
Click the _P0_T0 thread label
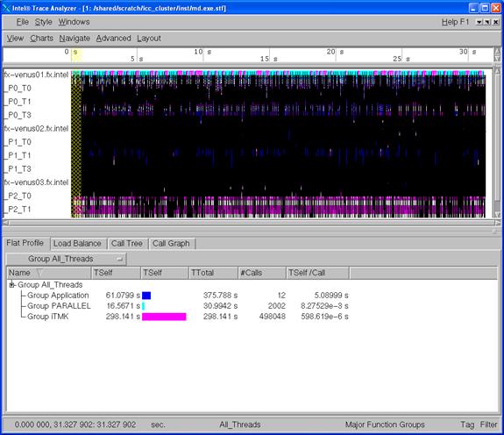point(18,88)
